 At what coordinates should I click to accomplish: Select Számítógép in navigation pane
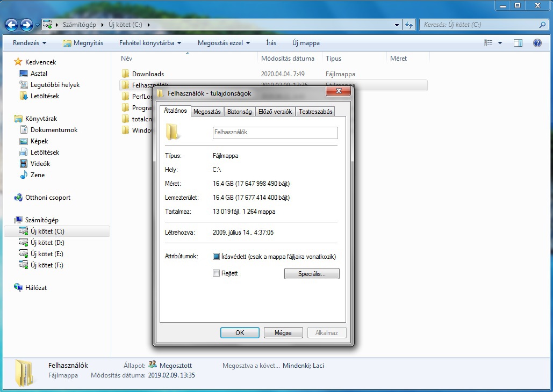point(41,220)
